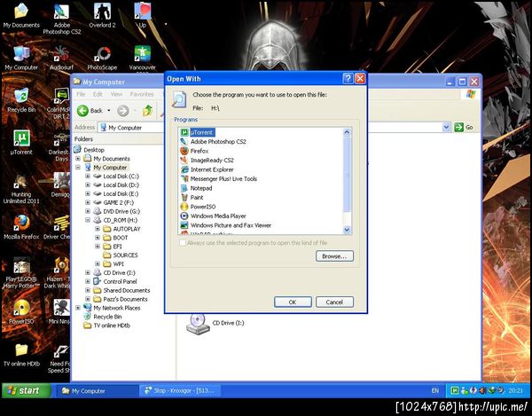Open the Edit menu in My Computer
The height and width of the screenshot is (416, 532).
[x=98, y=94]
